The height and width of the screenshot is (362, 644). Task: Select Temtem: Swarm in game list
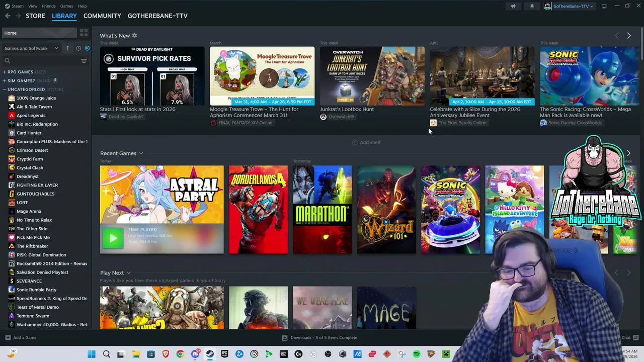click(x=33, y=316)
